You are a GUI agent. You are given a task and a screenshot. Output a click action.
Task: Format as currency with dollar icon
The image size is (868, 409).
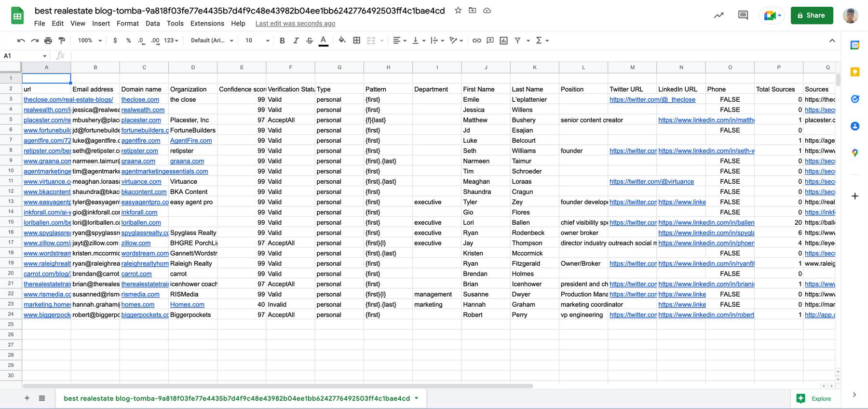(115, 41)
